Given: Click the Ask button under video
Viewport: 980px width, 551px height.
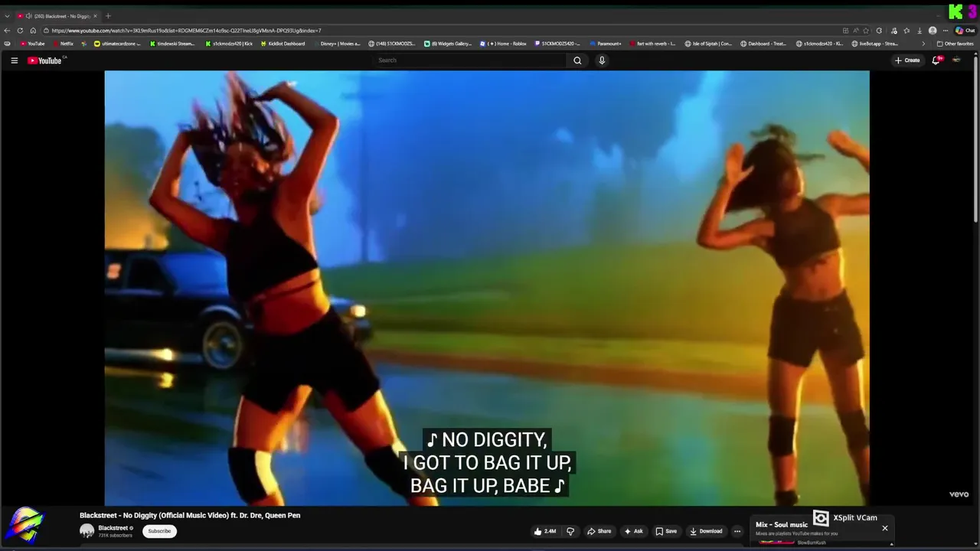Looking at the screenshot, I should pos(633,531).
